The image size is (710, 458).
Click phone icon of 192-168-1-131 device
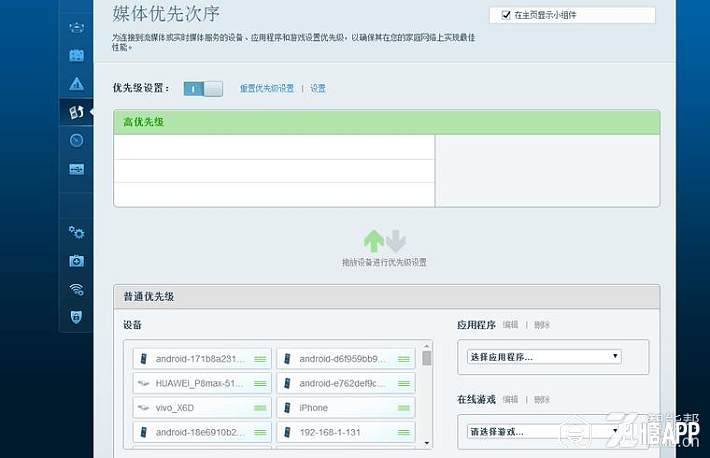287,432
